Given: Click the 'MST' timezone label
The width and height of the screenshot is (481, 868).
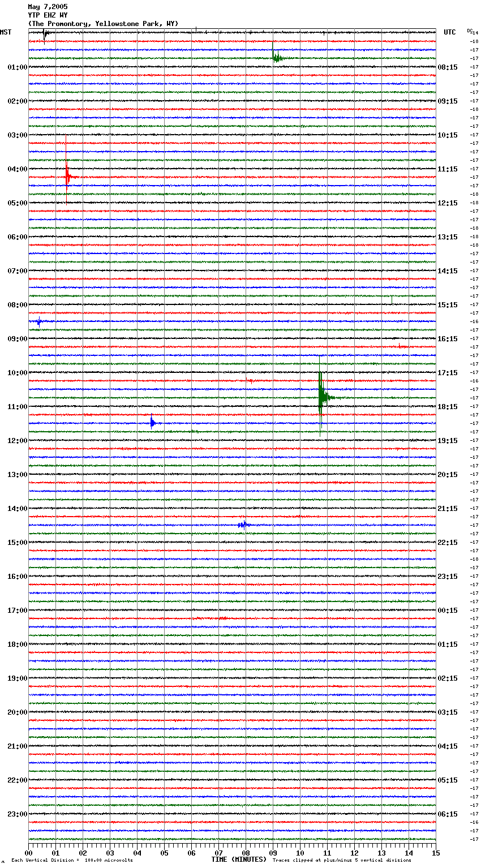Looking at the screenshot, I should click(x=6, y=32).
